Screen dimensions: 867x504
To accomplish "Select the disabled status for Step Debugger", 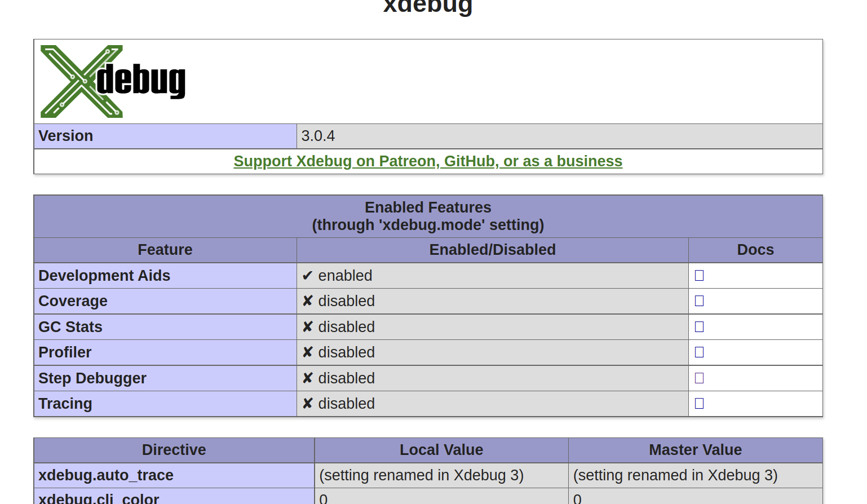I will click(x=338, y=378).
